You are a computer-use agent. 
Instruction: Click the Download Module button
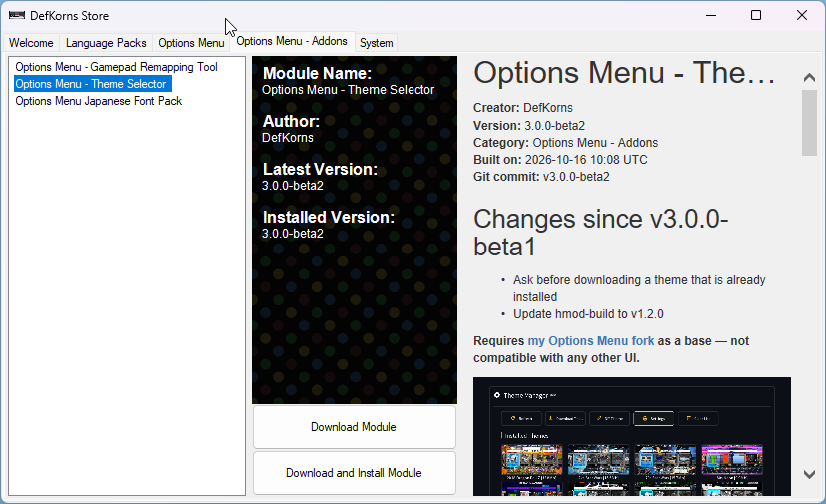[354, 427]
